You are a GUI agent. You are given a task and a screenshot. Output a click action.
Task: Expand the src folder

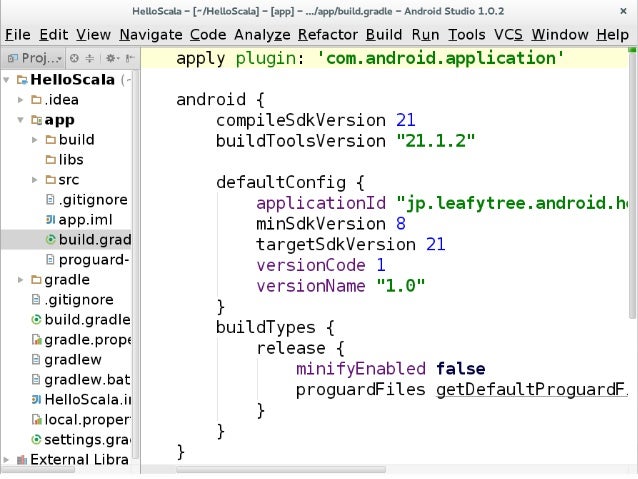35,180
